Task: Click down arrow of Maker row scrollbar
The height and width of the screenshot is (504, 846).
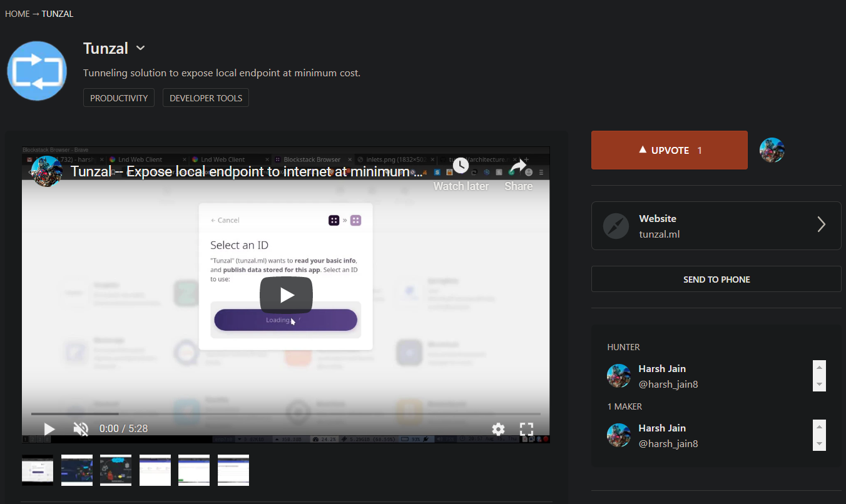Action: coord(819,443)
